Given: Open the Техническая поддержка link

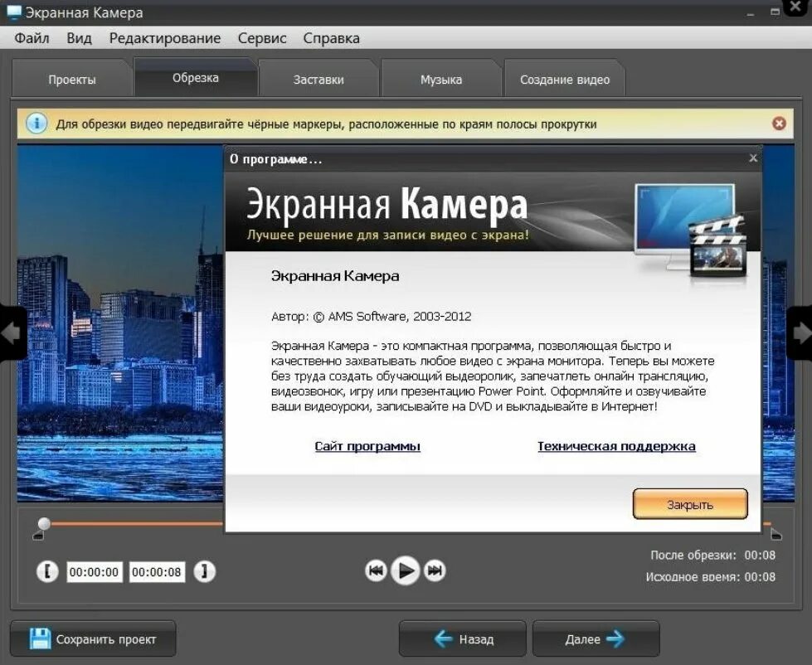Looking at the screenshot, I should pos(616,446).
